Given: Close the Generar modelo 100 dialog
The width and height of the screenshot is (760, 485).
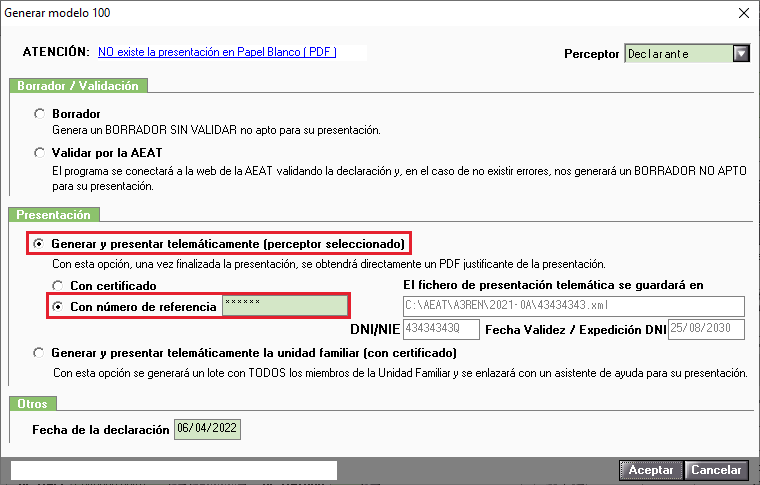Looking at the screenshot, I should [744, 13].
